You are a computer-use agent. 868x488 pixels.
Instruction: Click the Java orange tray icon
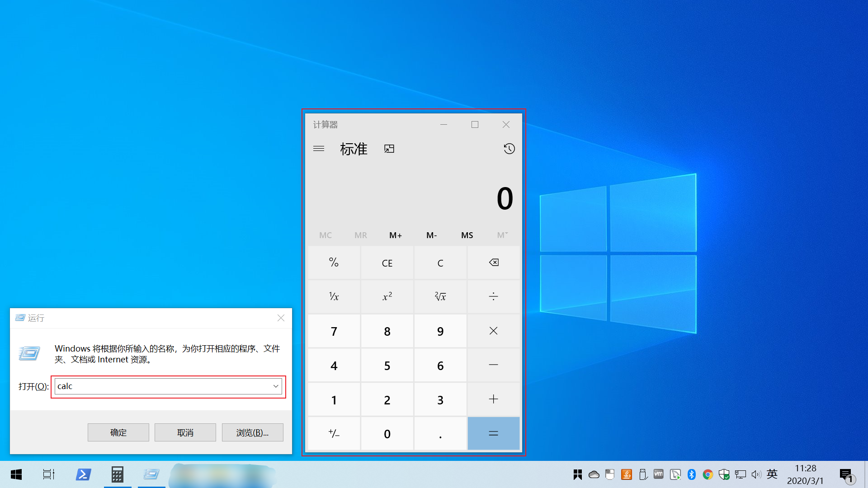point(627,474)
